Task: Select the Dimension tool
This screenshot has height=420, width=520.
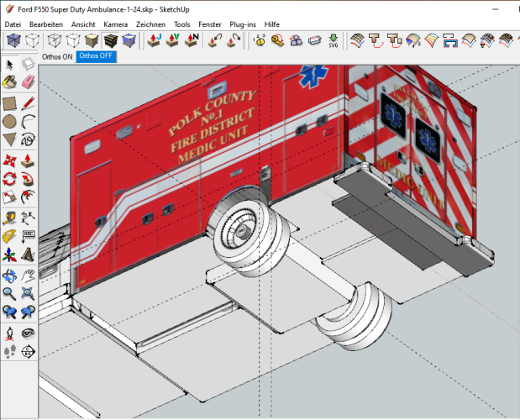Action: click(29, 218)
